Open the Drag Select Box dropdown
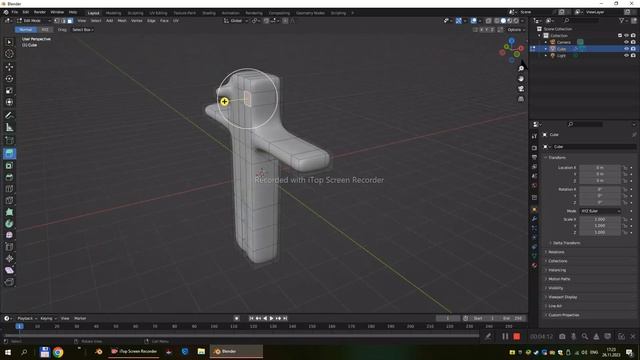This screenshot has width=640, height=360. [x=82, y=29]
